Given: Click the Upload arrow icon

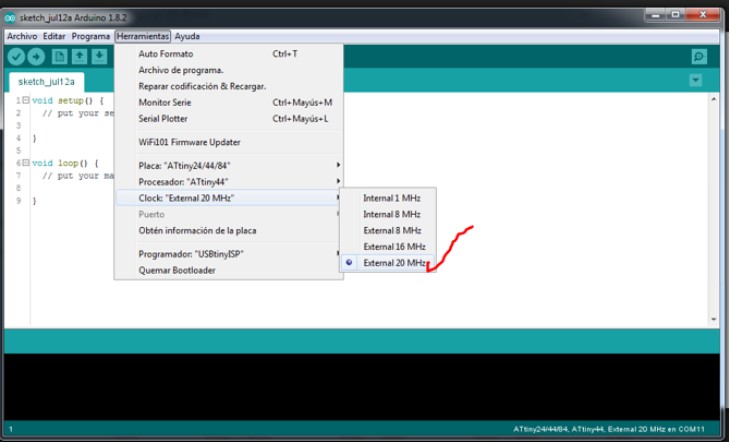Looking at the screenshot, I should [x=36, y=57].
